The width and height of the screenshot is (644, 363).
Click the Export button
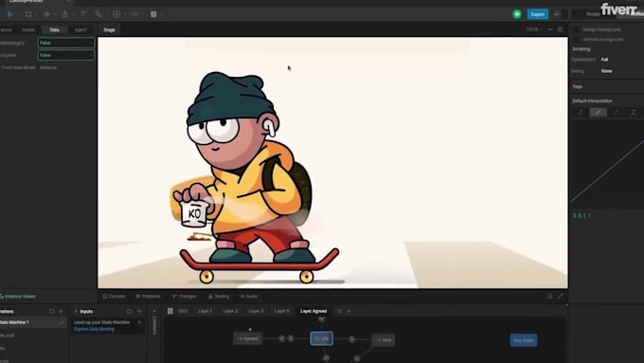coord(537,14)
